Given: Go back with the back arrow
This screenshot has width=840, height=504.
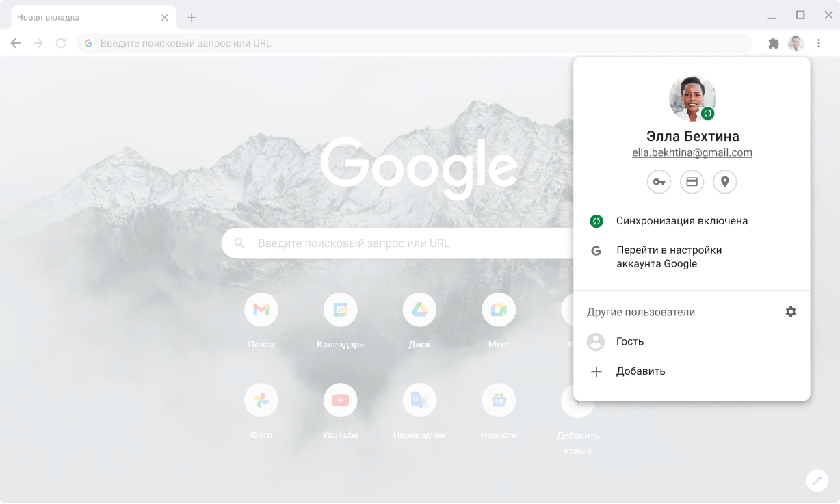Looking at the screenshot, I should click(x=16, y=43).
